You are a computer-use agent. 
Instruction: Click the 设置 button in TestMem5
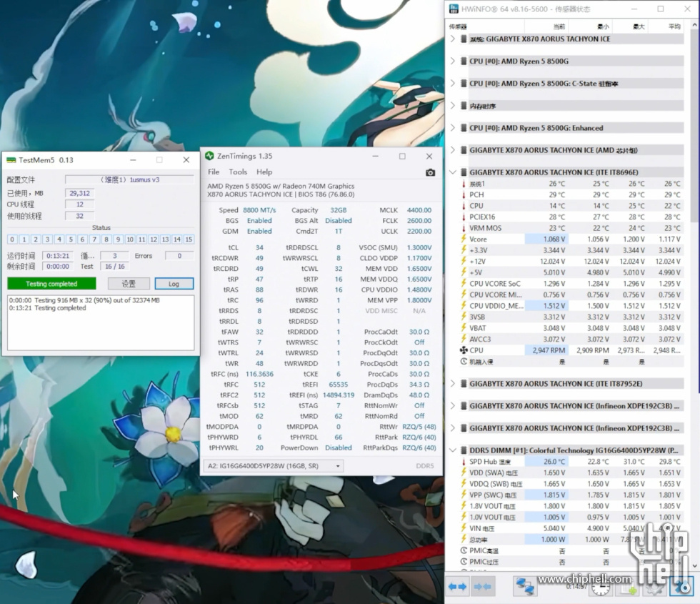pos(129,284)
